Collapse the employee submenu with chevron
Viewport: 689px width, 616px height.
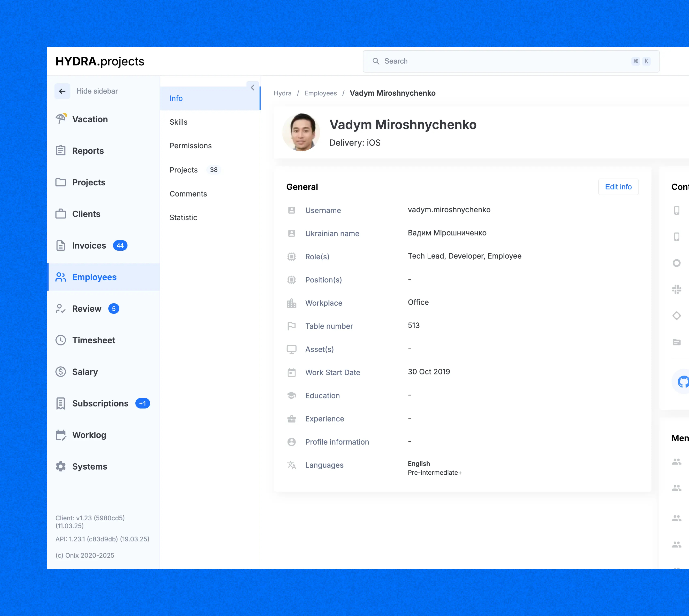pyautogui.click(x=253, y=87)
